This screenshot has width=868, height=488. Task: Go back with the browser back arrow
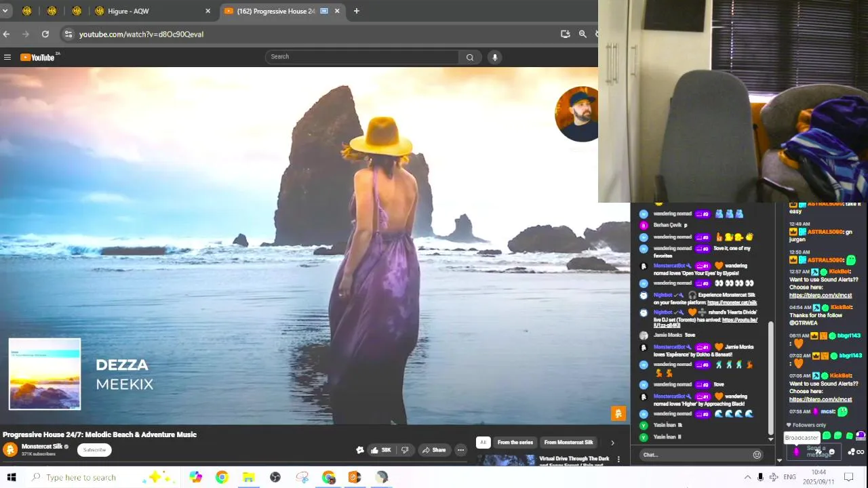click(x=6, y=34)
